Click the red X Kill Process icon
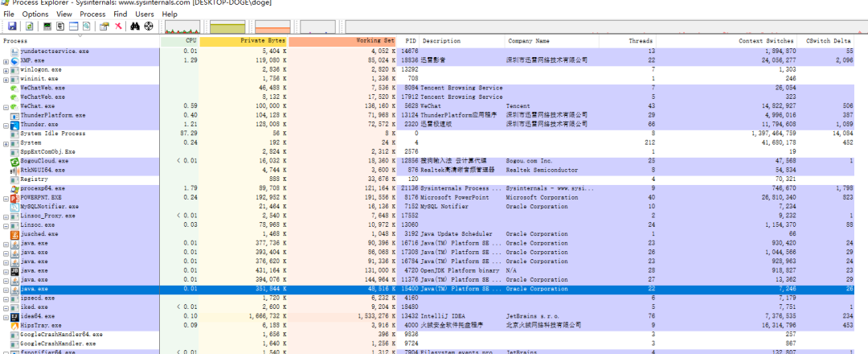This screenshot has width=868, height=354. pyautogui.click(x=118, y=26)
